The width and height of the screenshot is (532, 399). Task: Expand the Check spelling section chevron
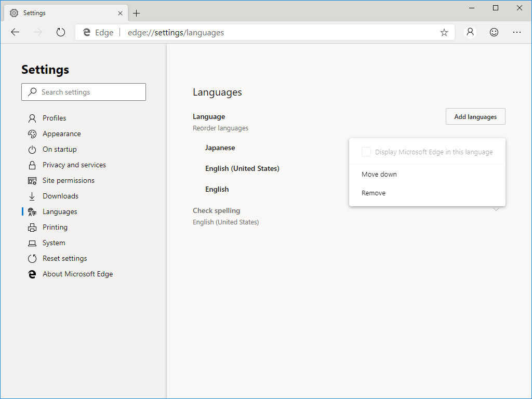(x=496, y=208)
